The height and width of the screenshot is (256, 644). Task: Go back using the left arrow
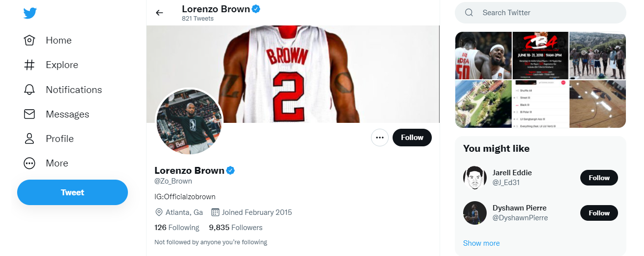click(x=159, y=13)
